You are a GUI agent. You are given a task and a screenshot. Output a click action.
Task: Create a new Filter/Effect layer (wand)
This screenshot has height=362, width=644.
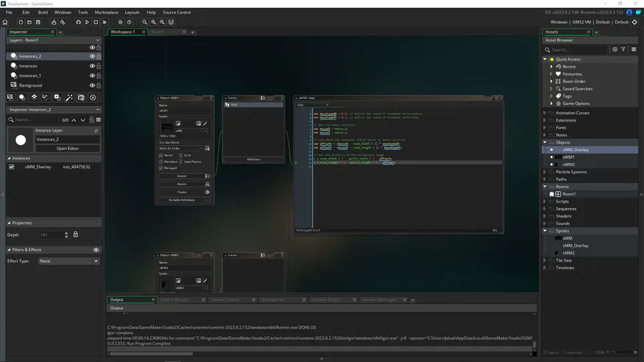pos(69,97)
